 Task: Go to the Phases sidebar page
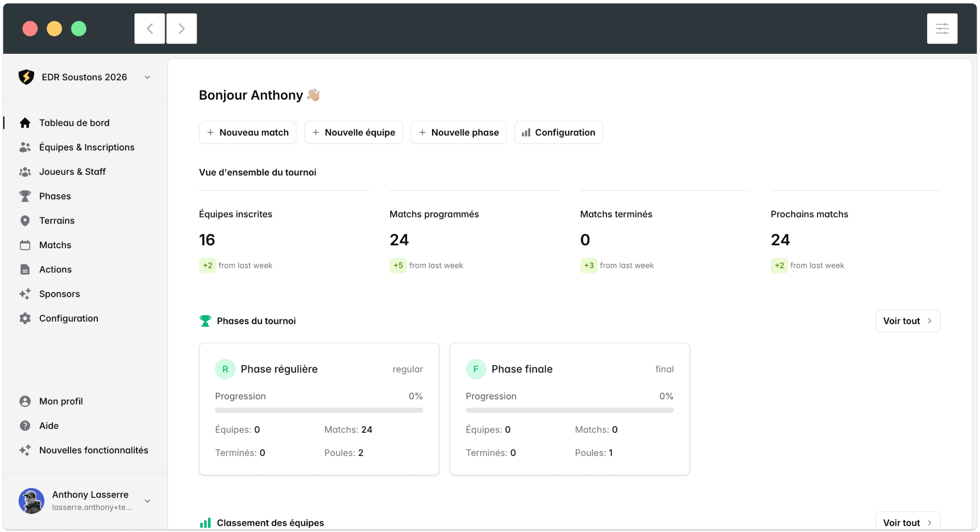click(x=55, y=196)
